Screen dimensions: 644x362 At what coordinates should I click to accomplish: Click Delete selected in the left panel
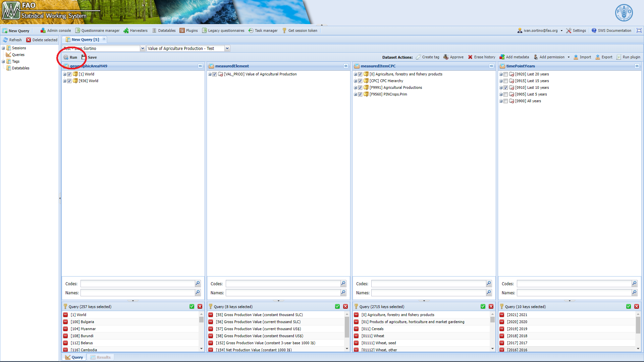[x=42, y=40]
